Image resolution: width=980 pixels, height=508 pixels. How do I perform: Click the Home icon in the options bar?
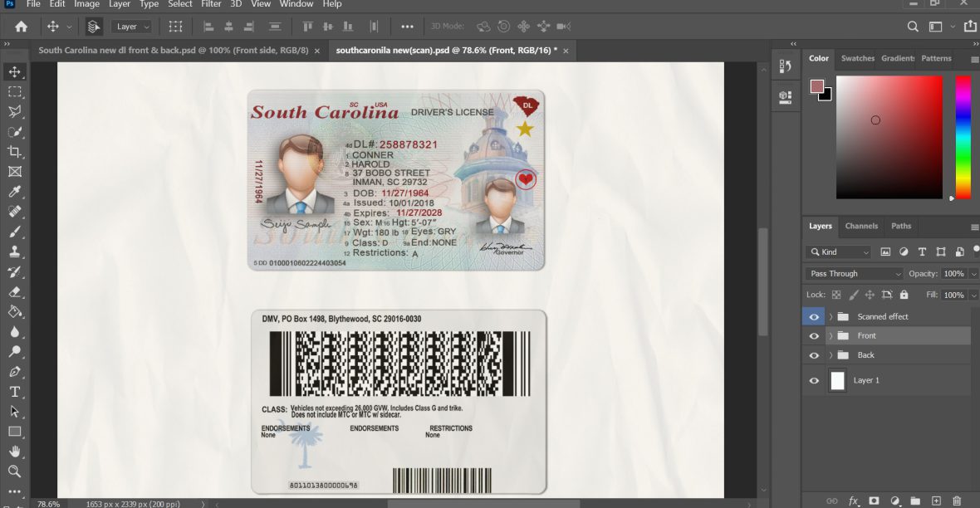pos(19,26)
